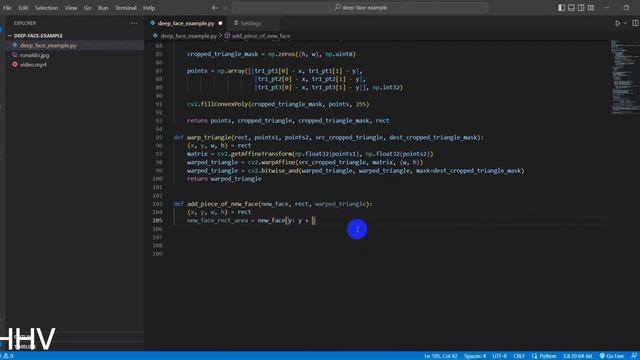Click line number 103 in the gutter
Viewport: 640px width, 360px height.
click(x=158, y=204)
